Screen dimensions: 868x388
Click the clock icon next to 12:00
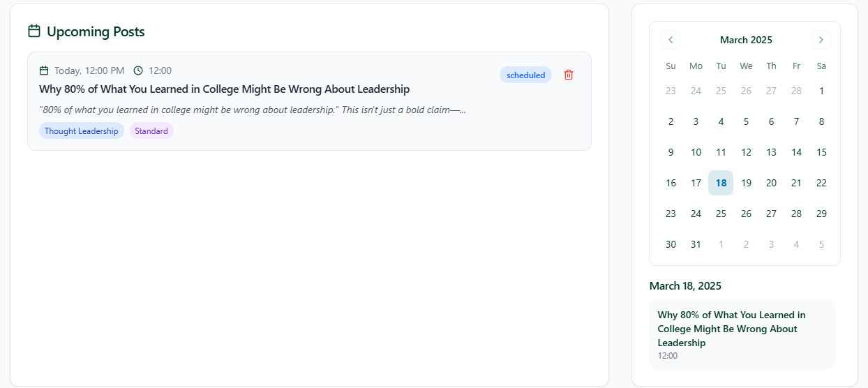138,70
